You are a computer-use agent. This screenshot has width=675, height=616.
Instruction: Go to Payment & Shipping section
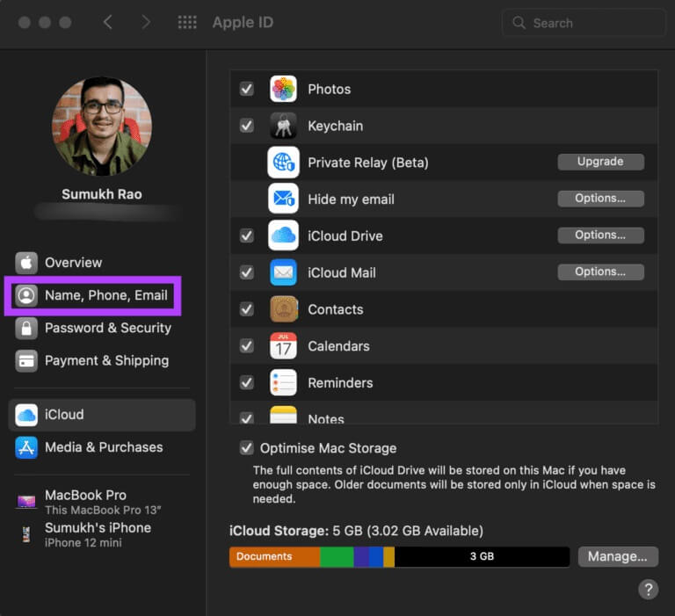click(x=102, y=361)
